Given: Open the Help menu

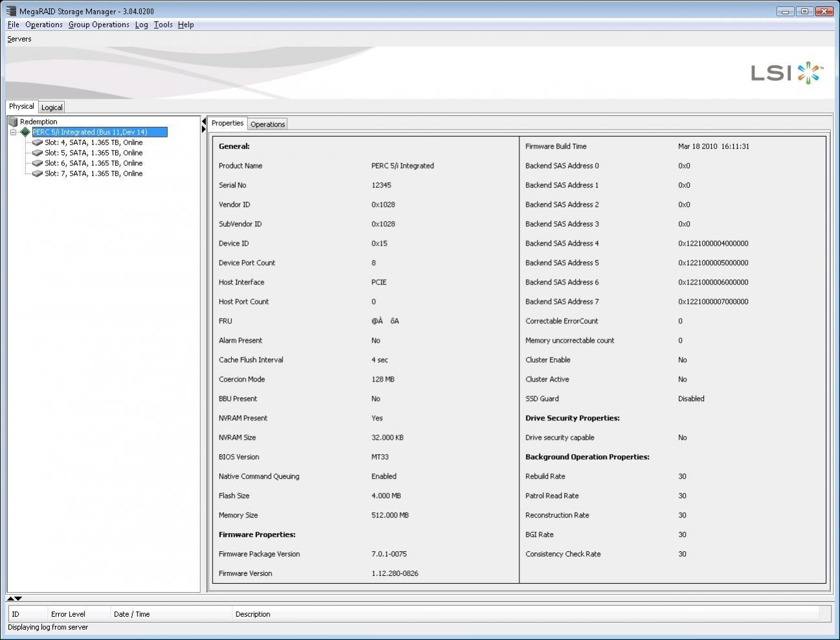Looking at the screenshot, I should pyautogui.click(x=186, y=25).
